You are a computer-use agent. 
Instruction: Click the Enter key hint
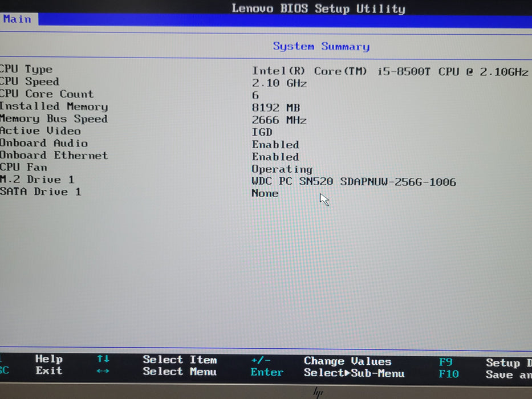[267, 373]
